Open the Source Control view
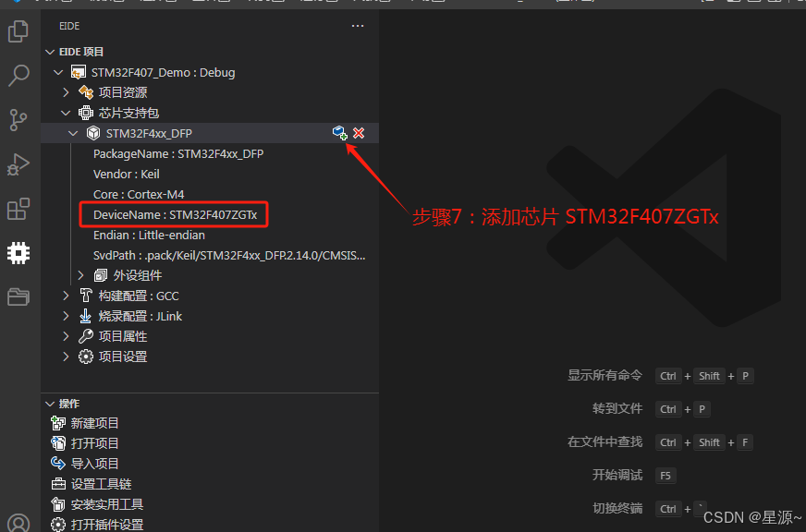806x532 pixels. pos(18,120)
